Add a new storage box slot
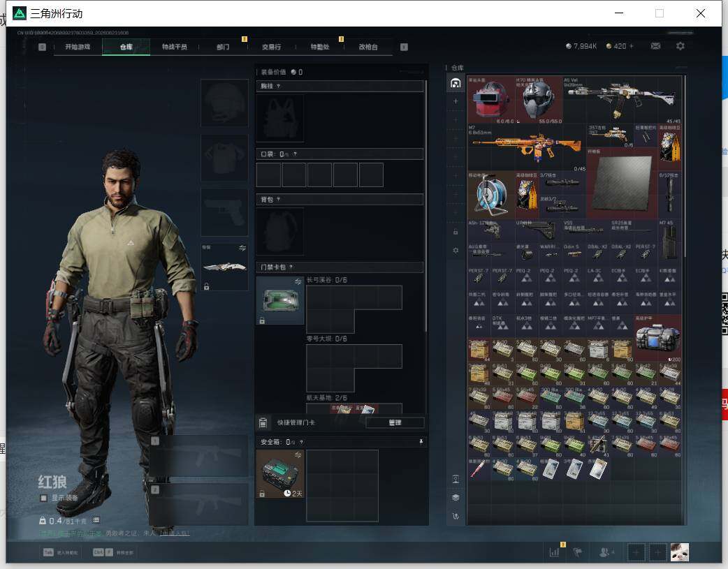 [x=456, y=101]
